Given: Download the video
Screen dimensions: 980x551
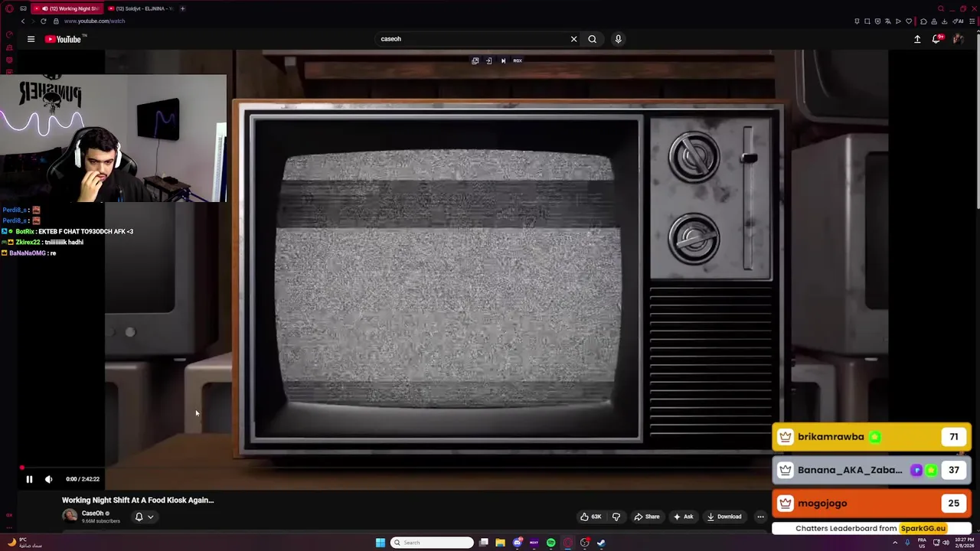Looking at the screenshot, I should click(x=724, y=517).
